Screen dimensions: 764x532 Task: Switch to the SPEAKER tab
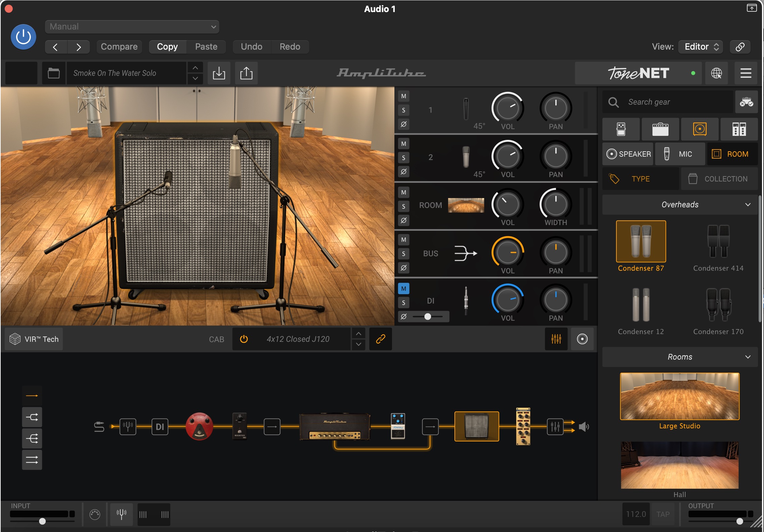pyautogui.click(x=628, y=154)
